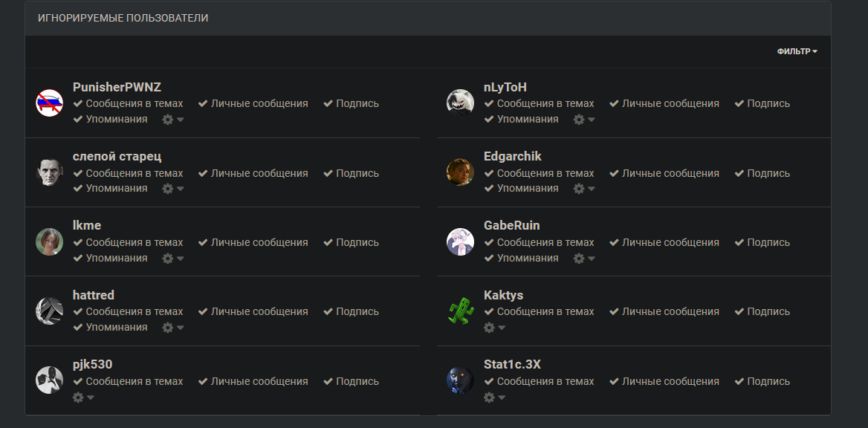The height and width of the screenshot is (428, 868).
Task: Click the PunisherPWNZ avatar image
Action: [x=49, y=103]
